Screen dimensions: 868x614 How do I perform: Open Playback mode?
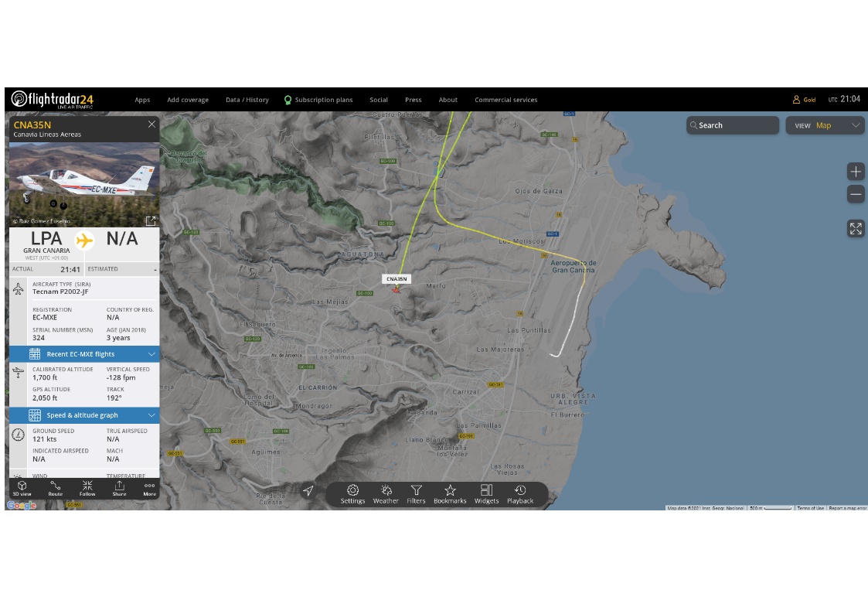520,494
